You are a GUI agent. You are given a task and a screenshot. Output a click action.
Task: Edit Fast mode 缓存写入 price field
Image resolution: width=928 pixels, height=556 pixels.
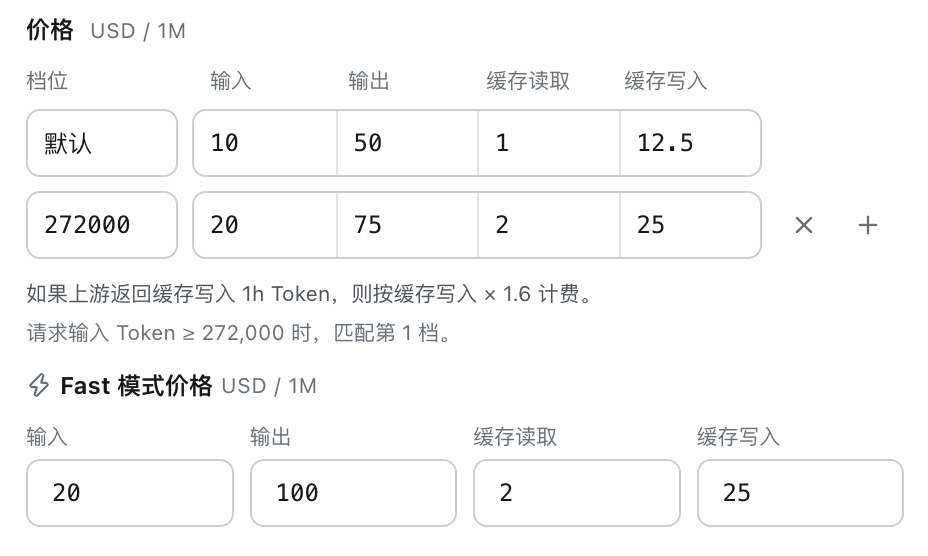click(x=800, y=493)
